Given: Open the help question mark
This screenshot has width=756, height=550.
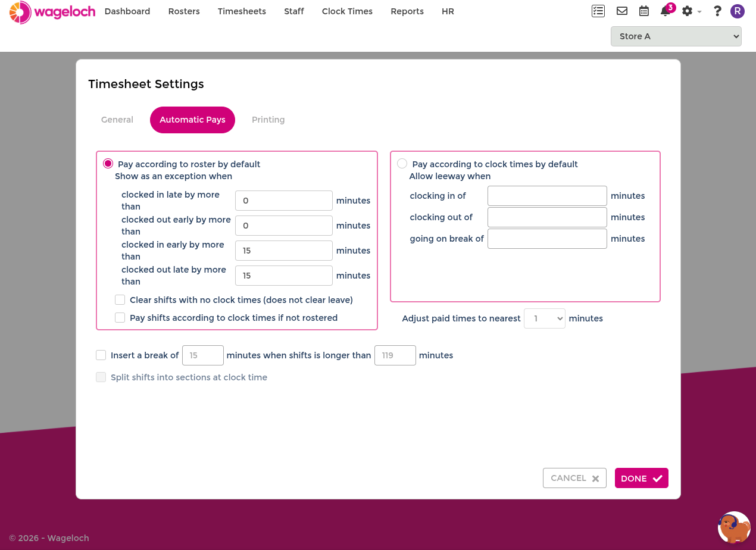Looking at the screenshot, I should pos(717,11).
